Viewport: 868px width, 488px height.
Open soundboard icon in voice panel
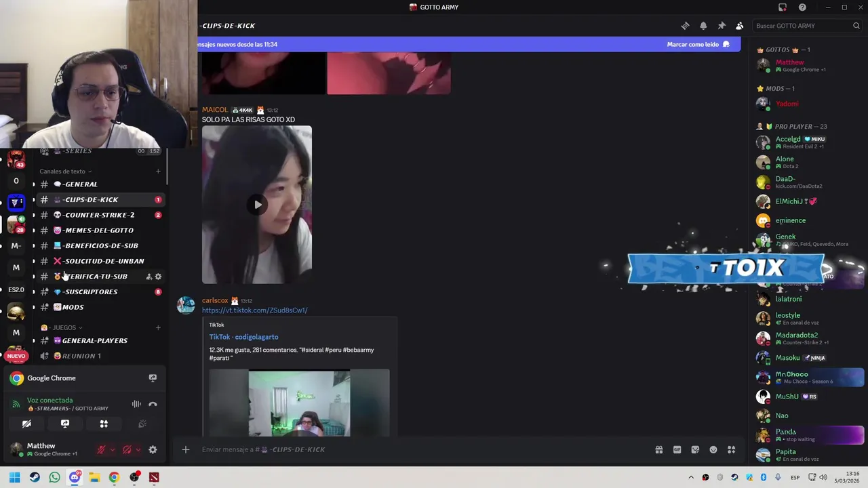pyautogui.click(x=142, y=424)
